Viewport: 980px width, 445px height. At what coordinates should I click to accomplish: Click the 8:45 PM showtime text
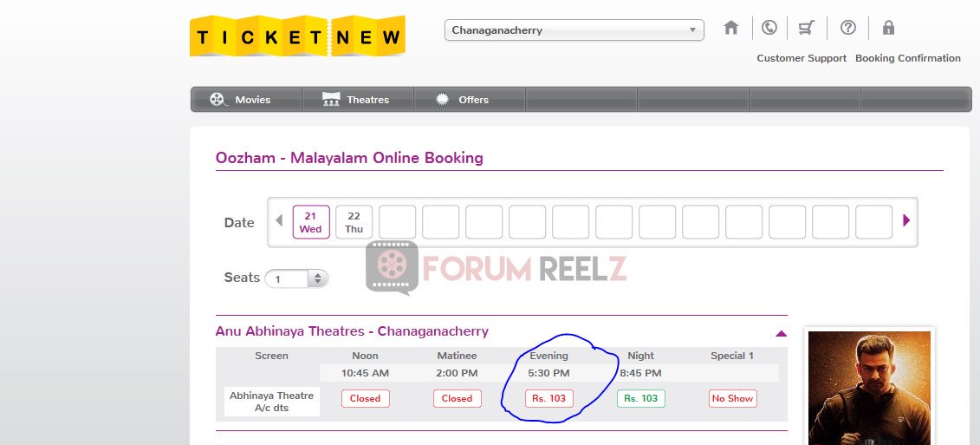640,374
